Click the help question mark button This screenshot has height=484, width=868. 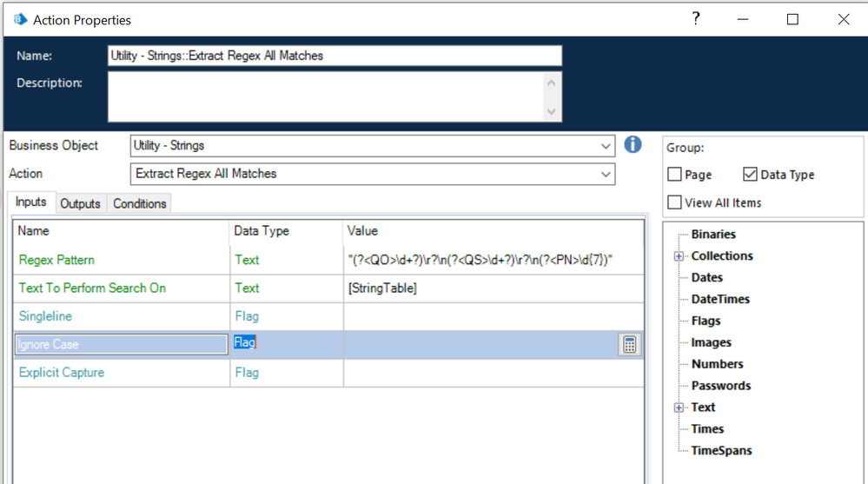click(x=696, y=19)
